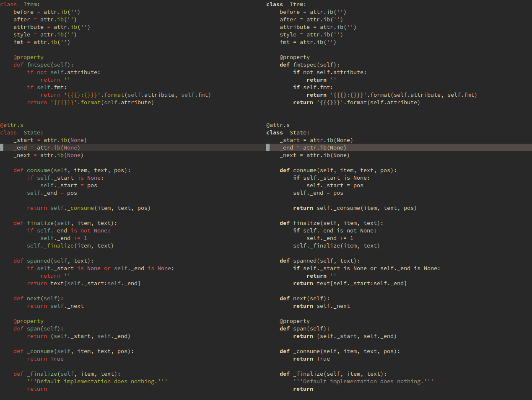Image resolution: width=532 pixels, height=400 pixels.
Task: Click 'def _consume(self, item, text, pos):' right pane
Action: coord(340,351)
